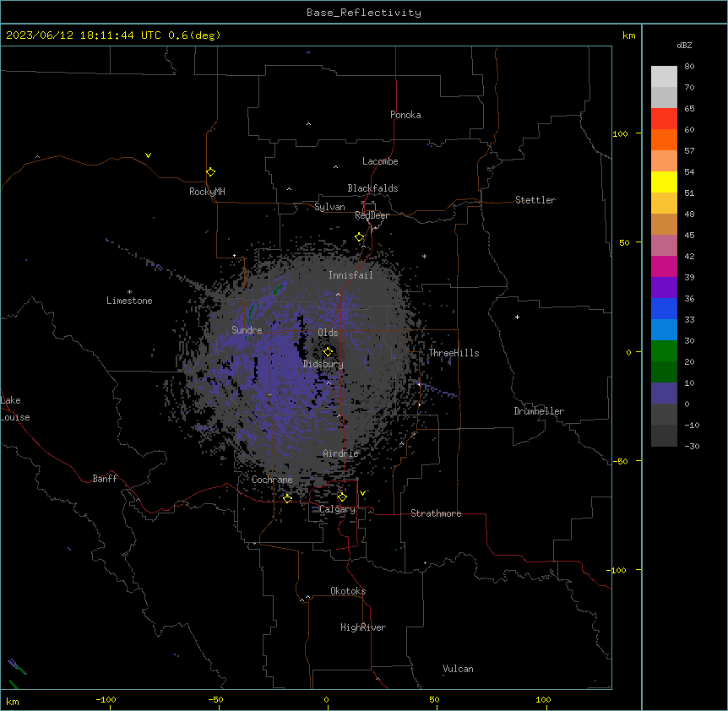728x711 pixels.
Task: Click the yellow 54 dBZ legend swatch
Action: tap(664, 182)
